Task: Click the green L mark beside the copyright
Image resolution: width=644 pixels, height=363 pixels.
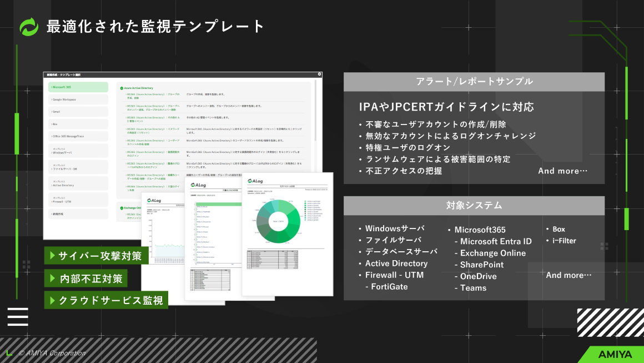Action: coord(8,352)
